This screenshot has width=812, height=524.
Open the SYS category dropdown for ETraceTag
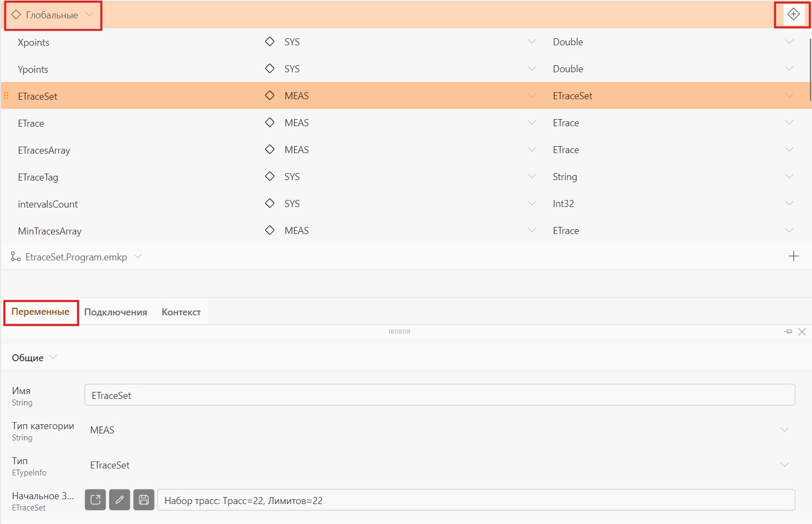point(532,176)
